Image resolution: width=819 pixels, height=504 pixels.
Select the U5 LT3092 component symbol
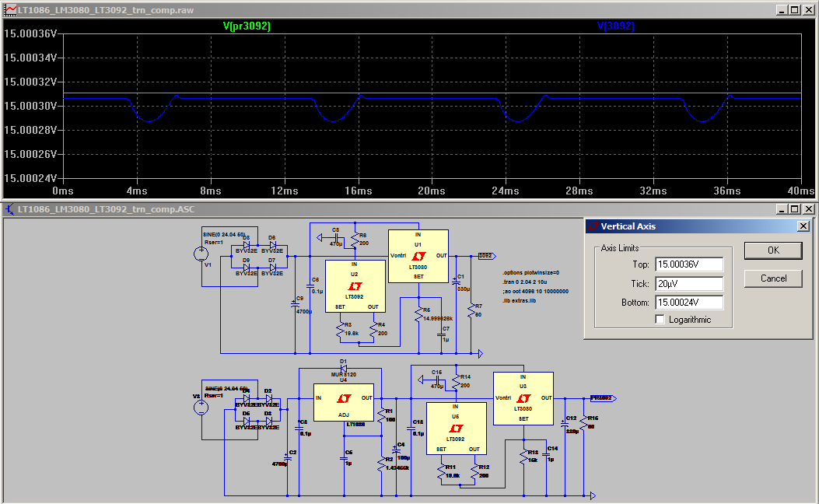(x=456, y=429)
